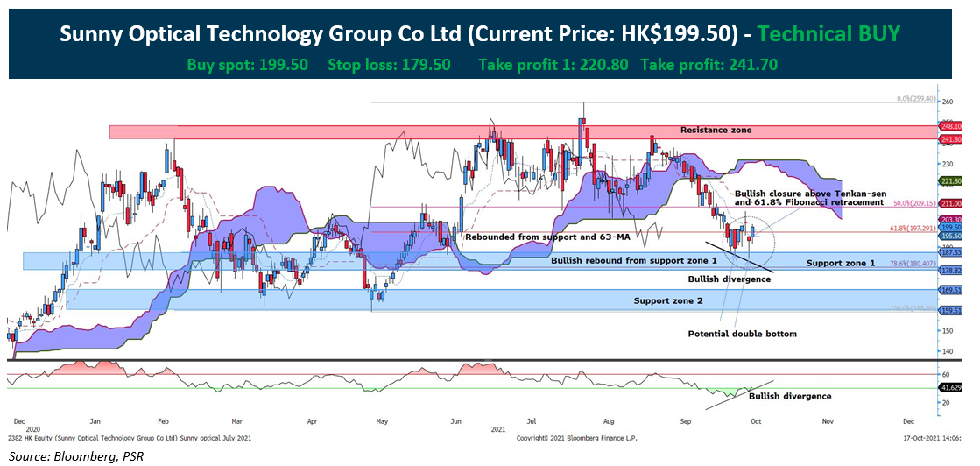Click the 199.50 current price tag

(951, 229)
